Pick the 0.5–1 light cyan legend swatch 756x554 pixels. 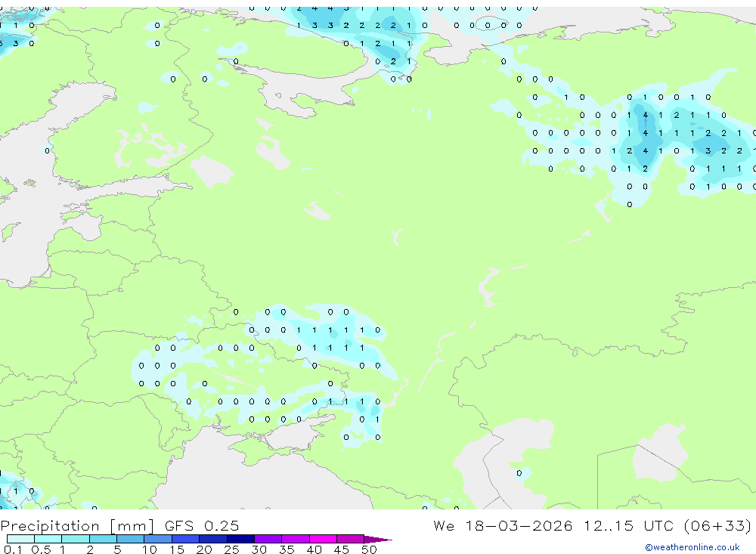48,539
